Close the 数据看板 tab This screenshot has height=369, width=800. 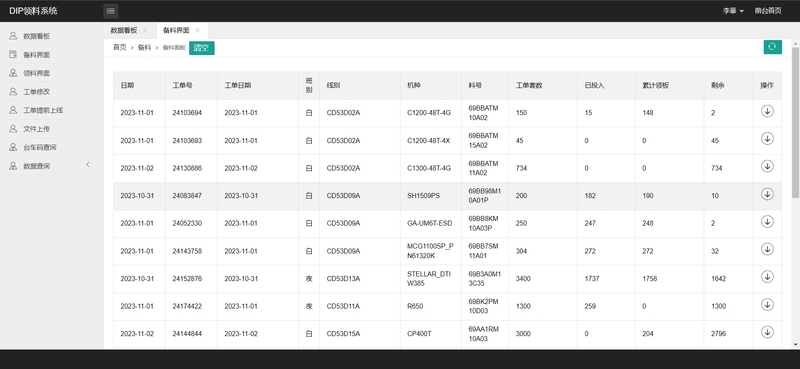145,31
